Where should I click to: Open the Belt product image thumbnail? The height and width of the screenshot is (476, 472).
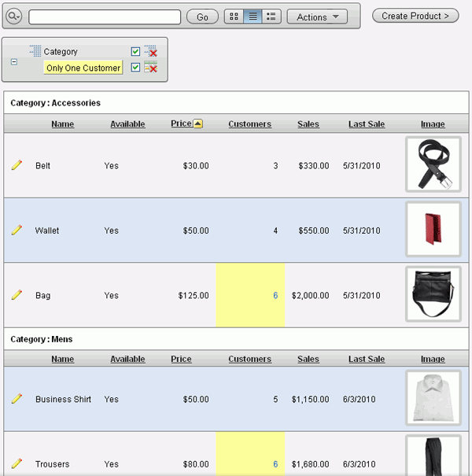click(x=433, y=164)
